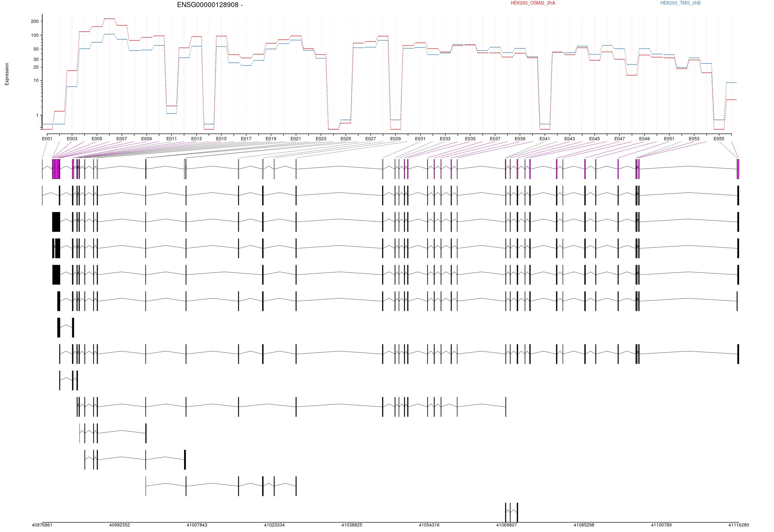
Task: Click the y-axis tick value 30
Action: (36, 59)
